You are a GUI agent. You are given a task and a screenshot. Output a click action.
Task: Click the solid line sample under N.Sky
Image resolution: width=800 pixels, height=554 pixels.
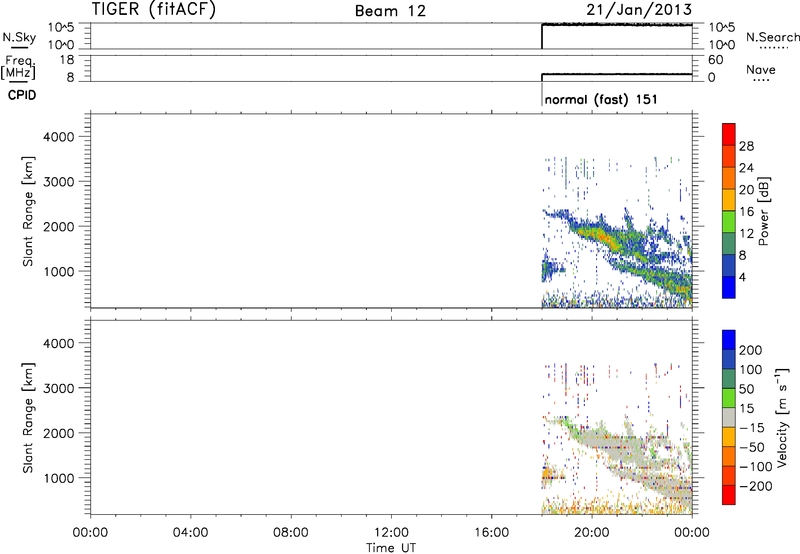pos(19,47)
